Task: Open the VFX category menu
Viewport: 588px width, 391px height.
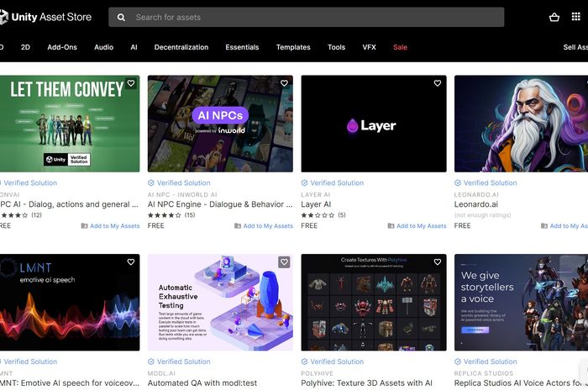Action: (370, 47)
